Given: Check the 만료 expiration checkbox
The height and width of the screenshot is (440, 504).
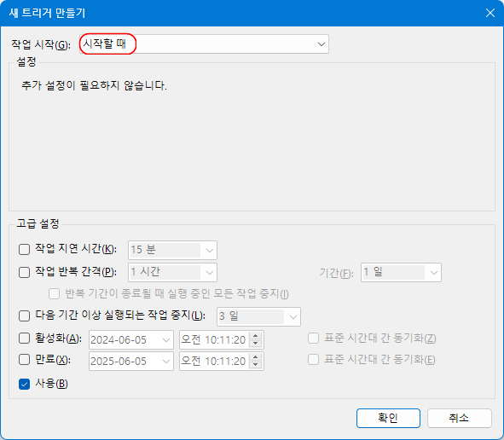Looking at the screenshot, I should [x=24, y=360].
